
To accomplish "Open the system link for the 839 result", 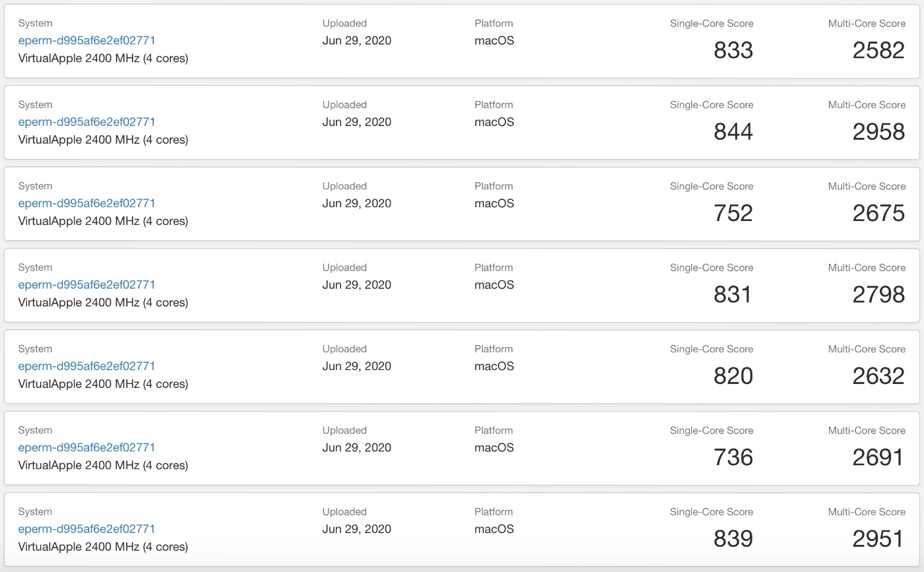I will tap(86, 528).
